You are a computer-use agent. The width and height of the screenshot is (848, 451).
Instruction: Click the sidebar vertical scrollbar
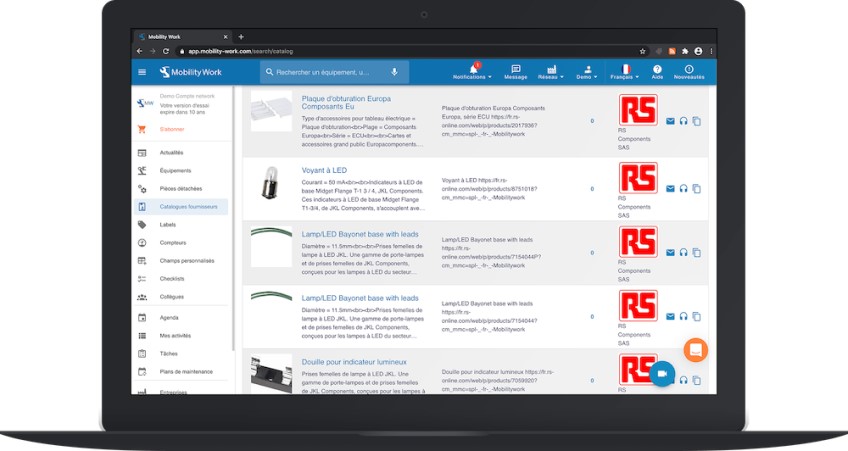[234, 219]
